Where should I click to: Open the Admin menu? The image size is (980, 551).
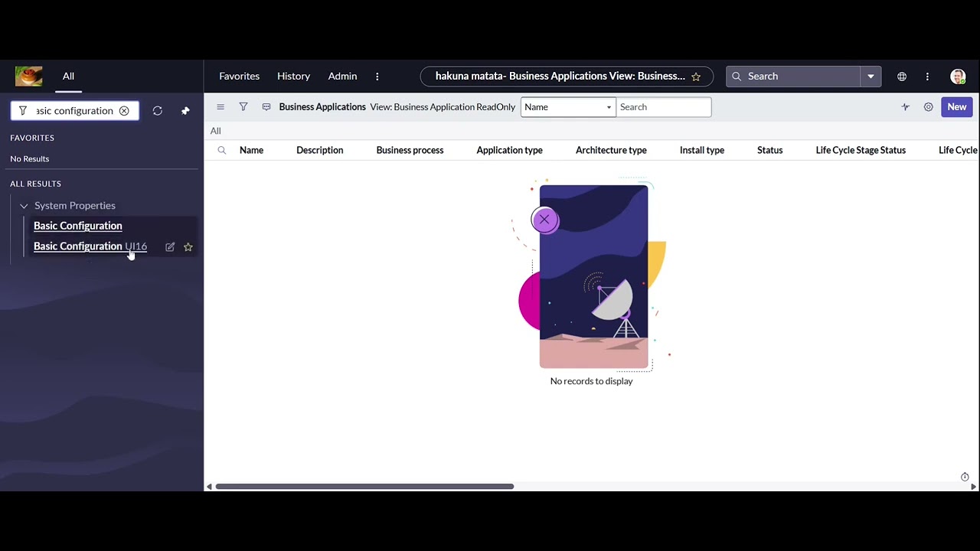(x=342, y=76)
